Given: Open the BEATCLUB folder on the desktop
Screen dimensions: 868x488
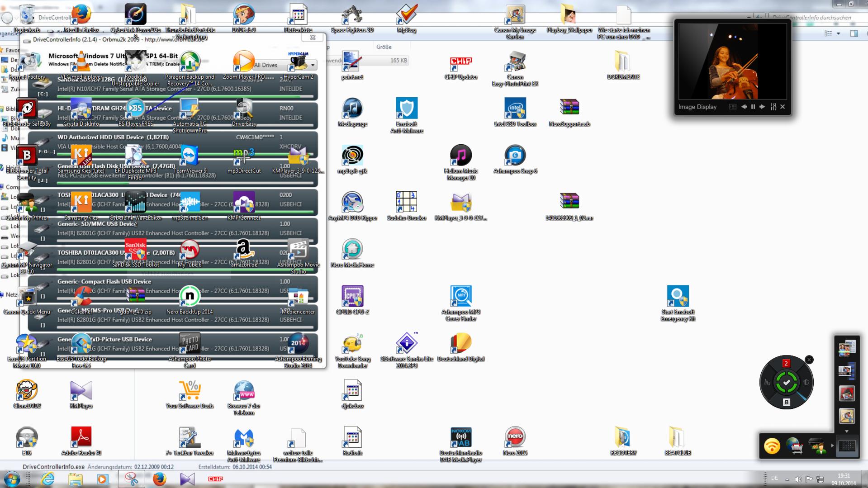Looking at the screenshot, I should coord(678,441).
